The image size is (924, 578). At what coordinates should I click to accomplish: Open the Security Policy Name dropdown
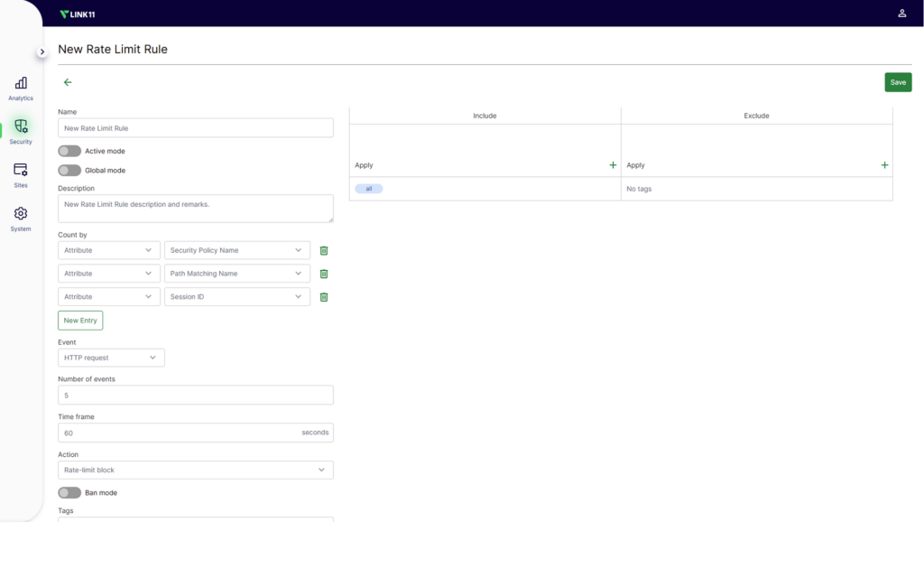[x=237, y=250]
